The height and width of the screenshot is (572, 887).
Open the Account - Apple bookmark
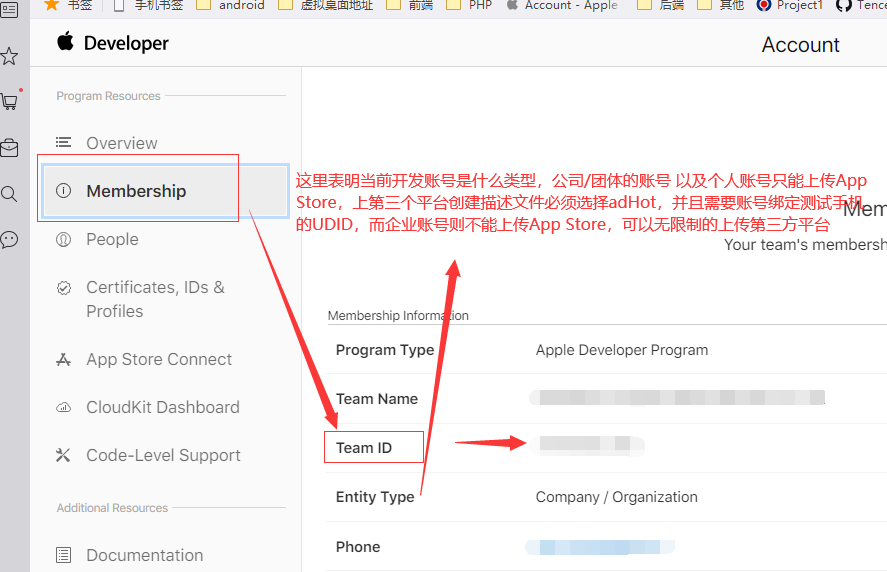(562, 5)
